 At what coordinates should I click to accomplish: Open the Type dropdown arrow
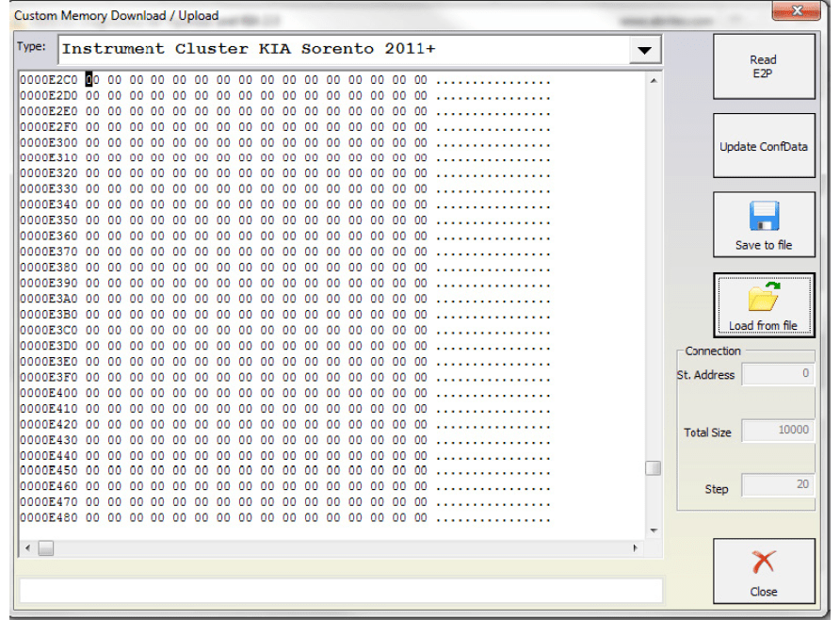coord(644,50)
